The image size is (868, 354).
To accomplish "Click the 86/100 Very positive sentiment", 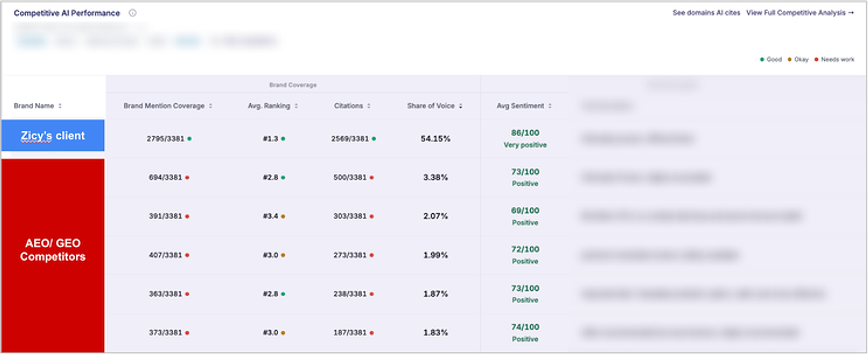I will (x=525, y=138).
